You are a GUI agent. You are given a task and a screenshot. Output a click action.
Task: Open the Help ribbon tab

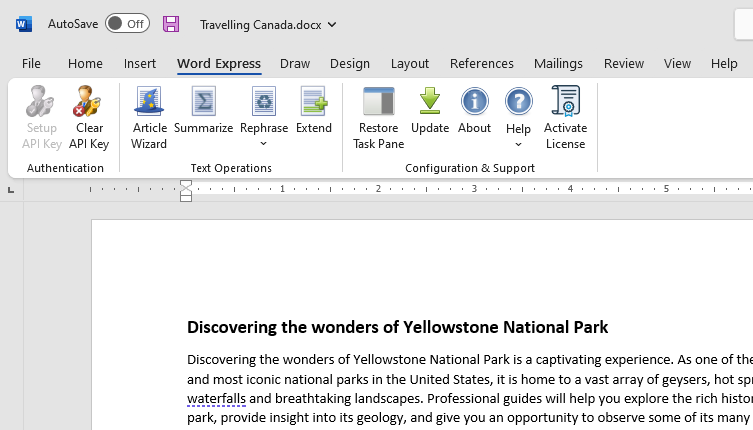(x=724, y=63)
